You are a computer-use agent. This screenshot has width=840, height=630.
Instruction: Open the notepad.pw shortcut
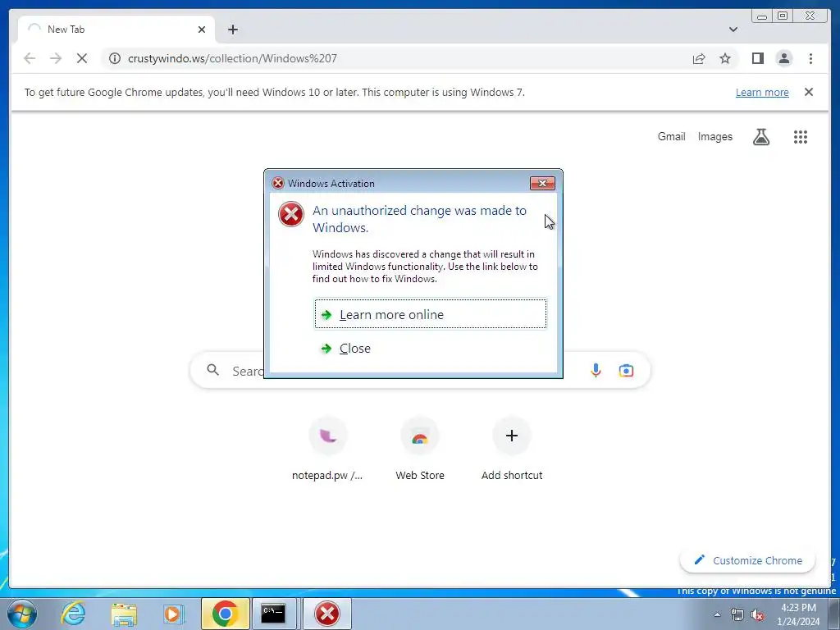coord(327,449)
